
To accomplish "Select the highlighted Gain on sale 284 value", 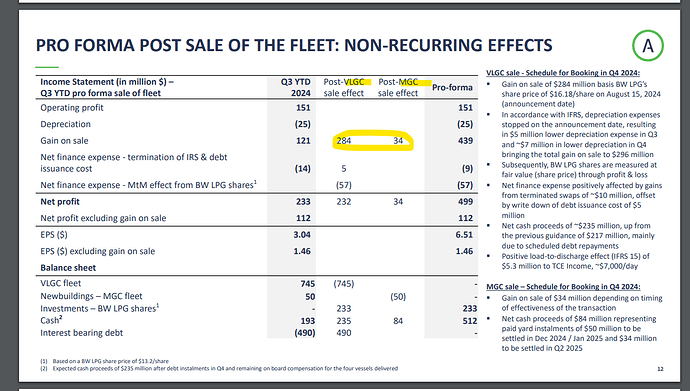I will 344,141.
